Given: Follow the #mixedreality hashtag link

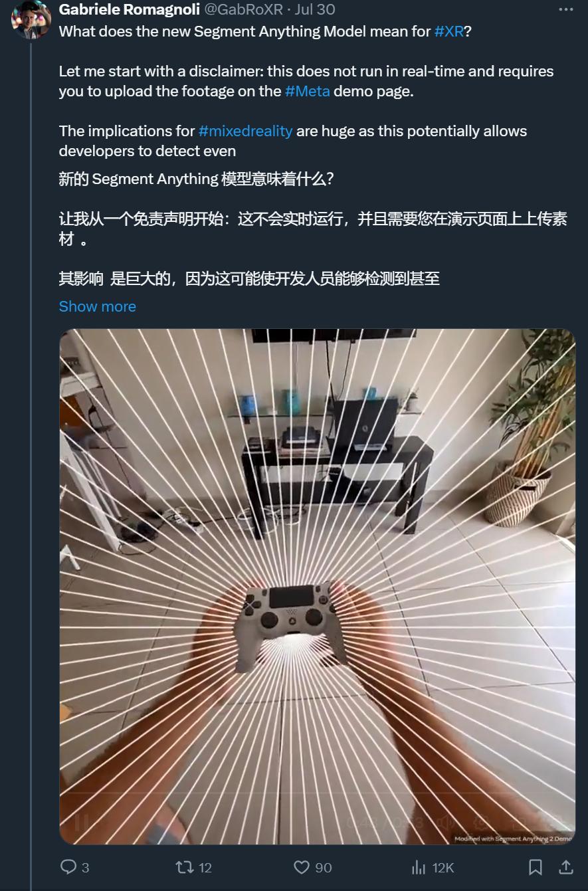Looking at the screenshot, I should click(245, 131).
